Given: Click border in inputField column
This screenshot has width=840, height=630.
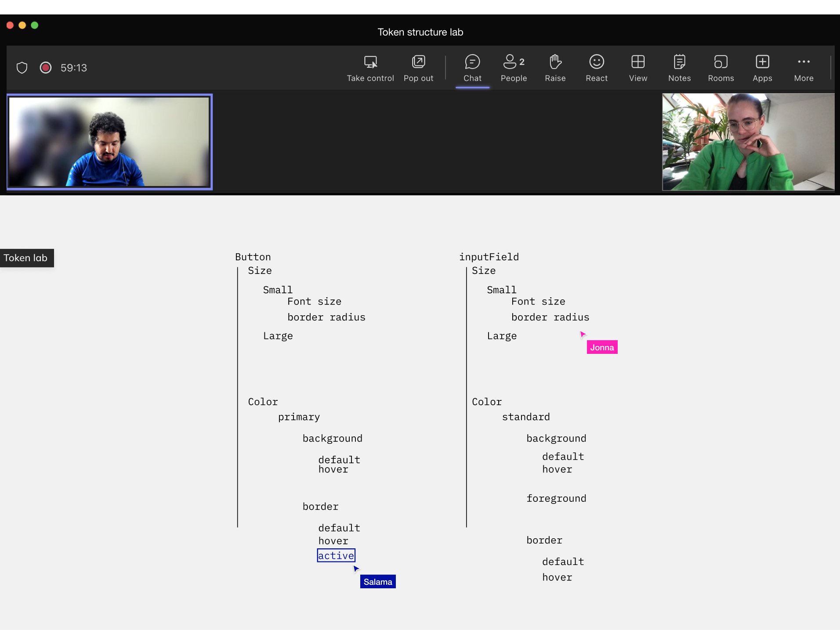Looking at the screenshot, I should [544, 540].
